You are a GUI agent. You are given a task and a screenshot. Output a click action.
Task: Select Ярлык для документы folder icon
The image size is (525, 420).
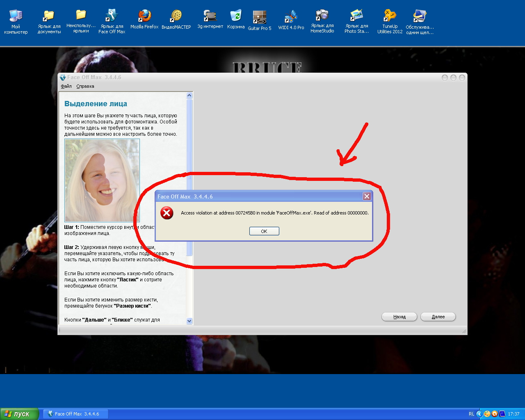[49, 21]
